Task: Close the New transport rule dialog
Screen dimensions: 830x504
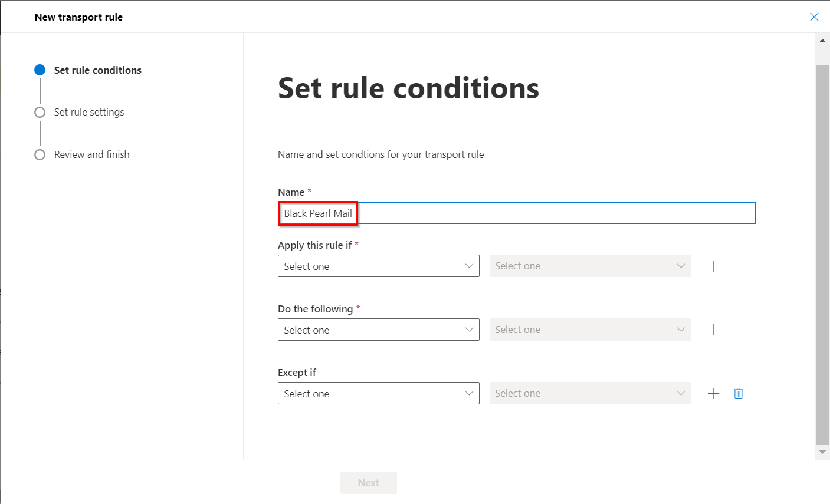Action: tap(814, 17)
